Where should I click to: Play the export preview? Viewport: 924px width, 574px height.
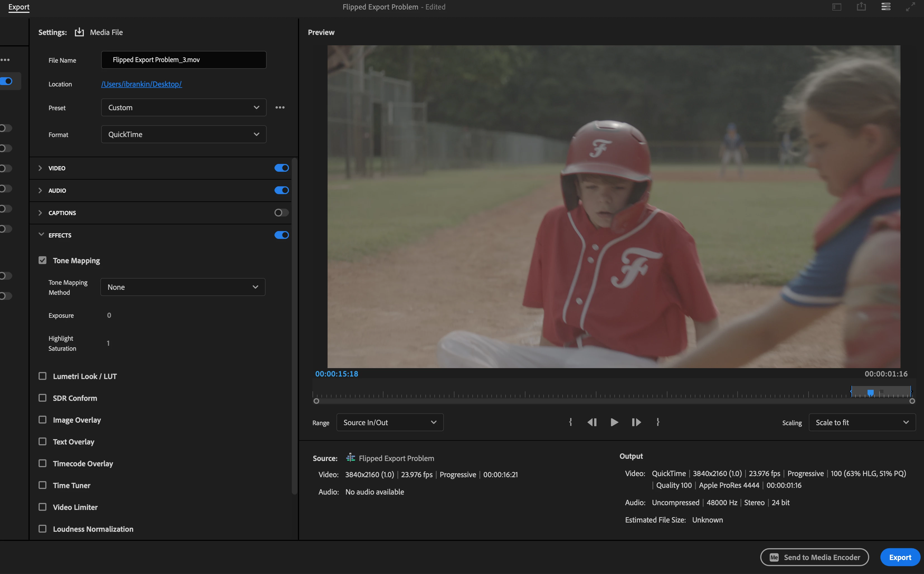point(614,422)
